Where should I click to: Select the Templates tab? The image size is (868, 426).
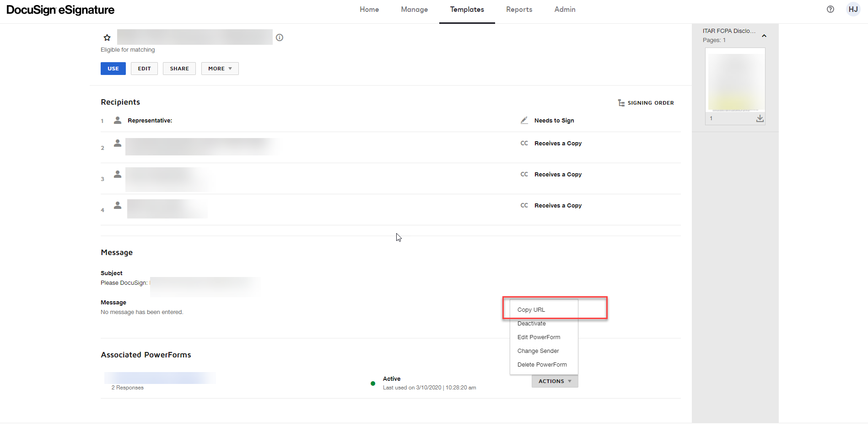pyautogui.click(x=467, y=10)
